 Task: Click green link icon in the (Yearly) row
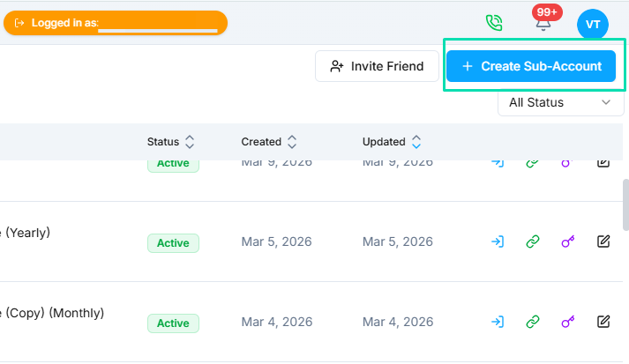tap(532, 241)
